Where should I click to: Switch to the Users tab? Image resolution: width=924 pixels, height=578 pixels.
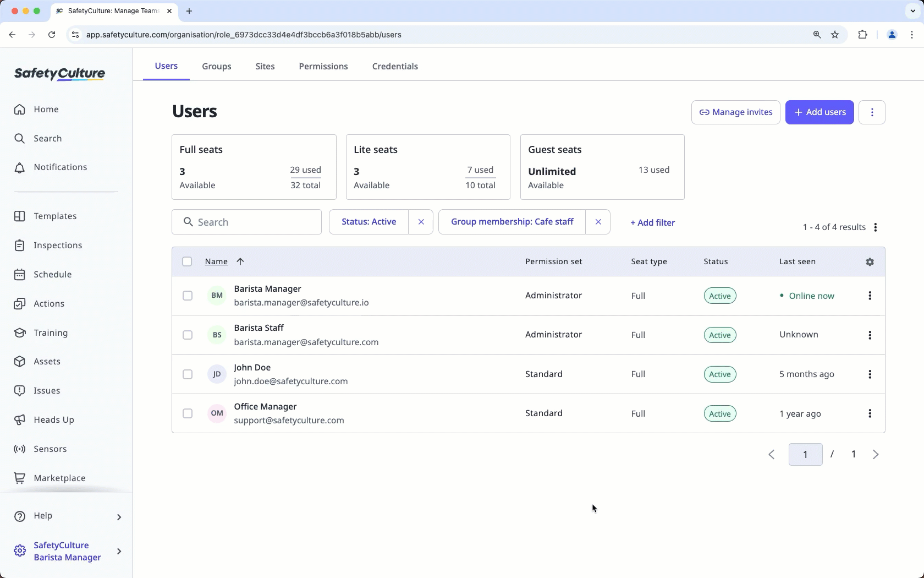click(x=166, y=66)
